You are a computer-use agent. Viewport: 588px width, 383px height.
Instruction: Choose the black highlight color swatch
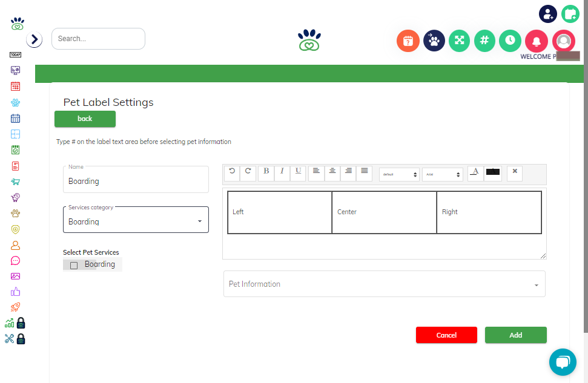[493, 173]
